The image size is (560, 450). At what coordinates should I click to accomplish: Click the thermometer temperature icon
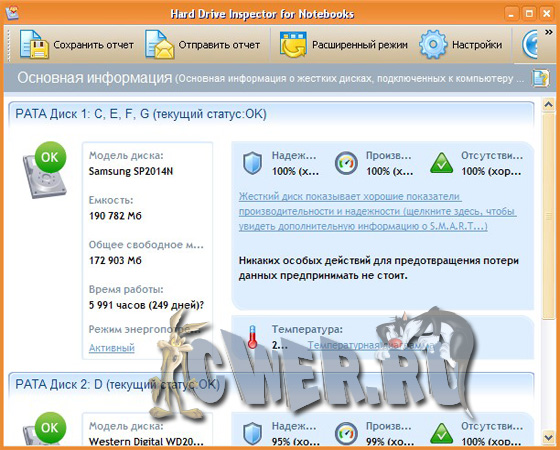tap(252, 337)
